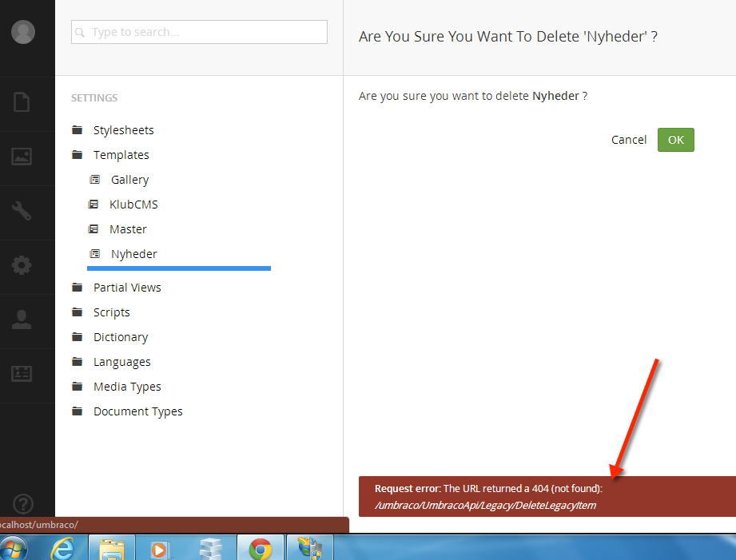
Task: Click the Partial Views folder icon
Action: 77,288
